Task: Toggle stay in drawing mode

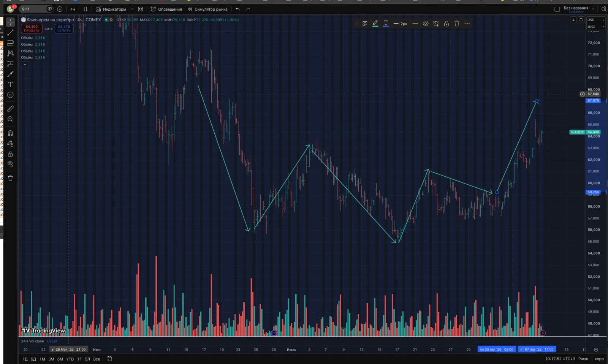Action: pyautogui.click(x=10, y=144)
